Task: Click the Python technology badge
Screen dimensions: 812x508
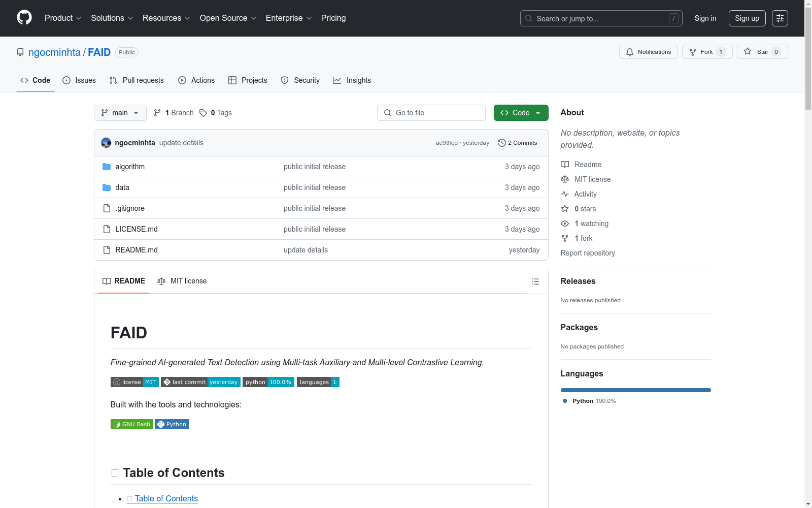Action: [172, 424]
